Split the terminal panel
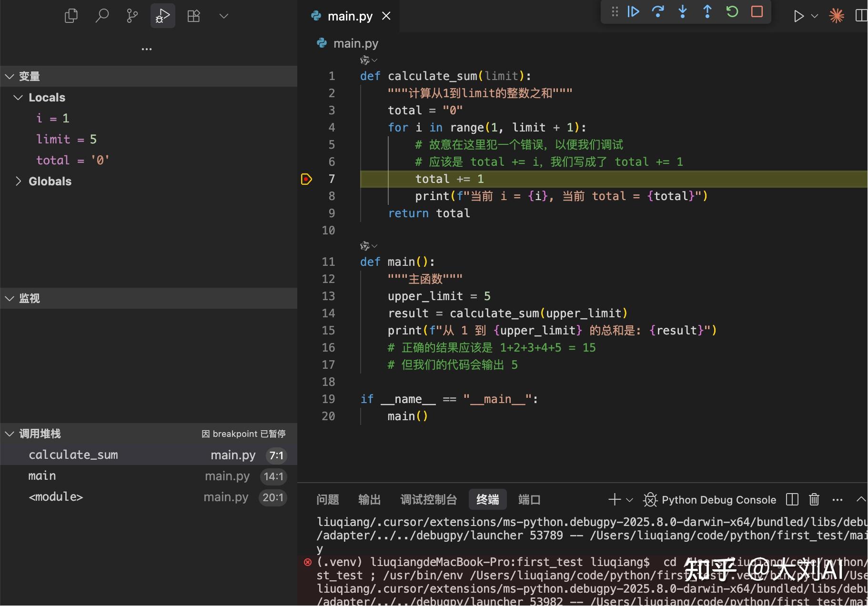This screenshot has width=868, height=606. (x=791, y=499)
